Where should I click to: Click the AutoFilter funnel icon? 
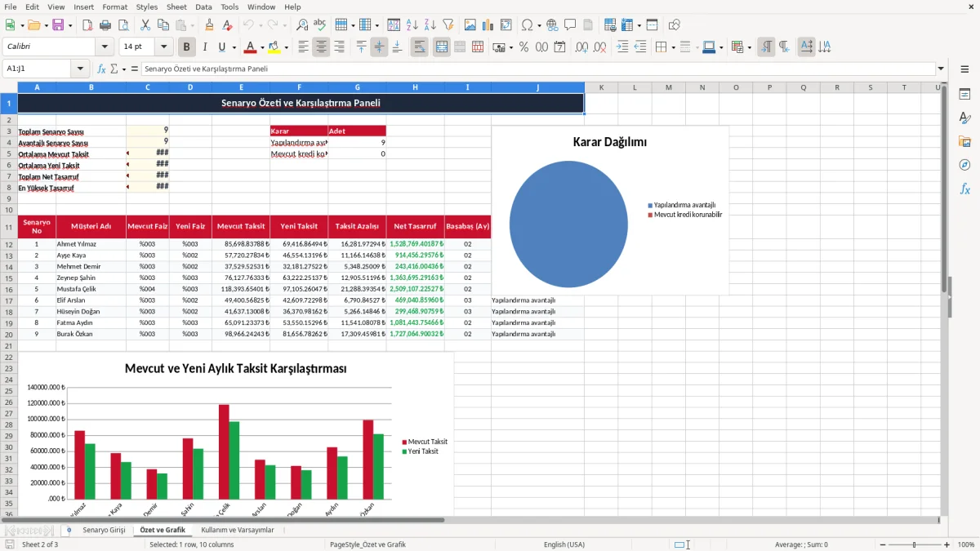(x=448, y=25)
